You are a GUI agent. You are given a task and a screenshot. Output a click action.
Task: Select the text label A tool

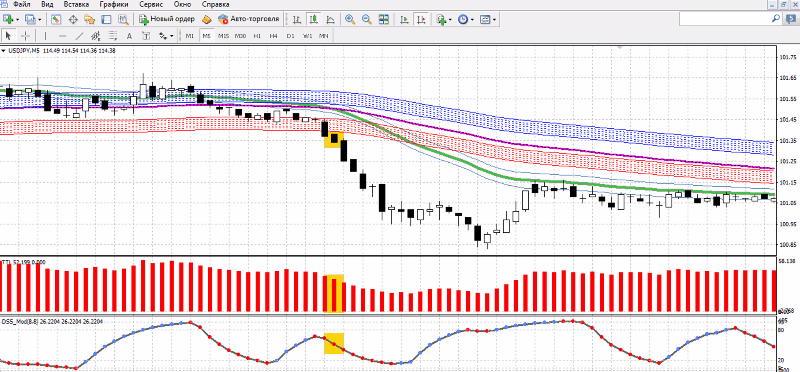[129, 36]
